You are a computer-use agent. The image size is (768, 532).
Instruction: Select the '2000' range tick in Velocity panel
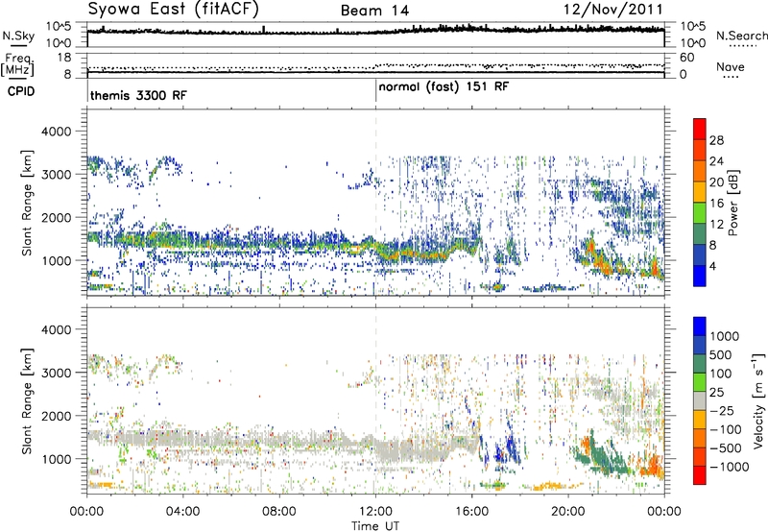(x=56, y=416)
